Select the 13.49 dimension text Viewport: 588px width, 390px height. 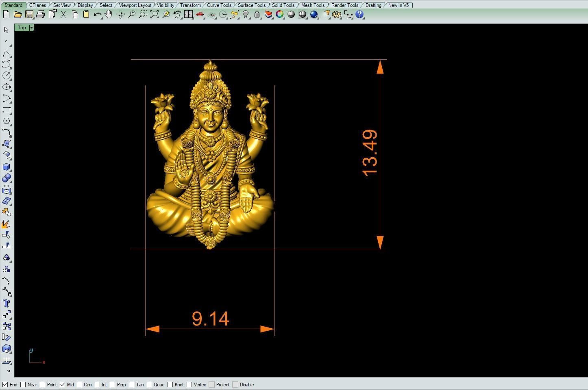click(x=370, y=153)
